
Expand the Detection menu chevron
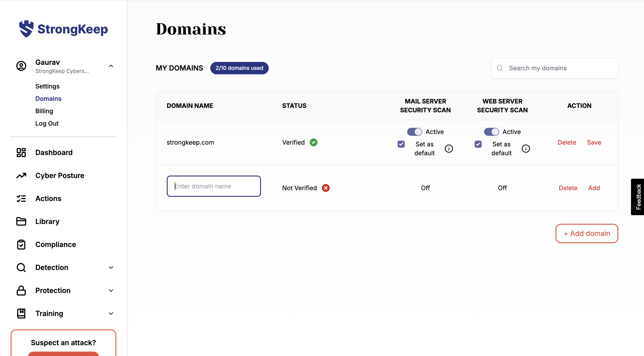click(111, 268)
